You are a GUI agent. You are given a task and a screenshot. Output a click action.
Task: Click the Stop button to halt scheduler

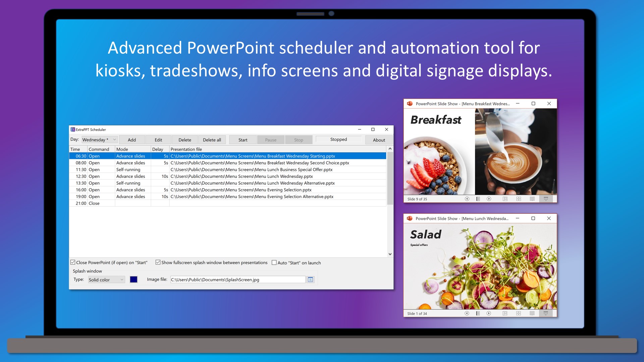coord(298,140)
